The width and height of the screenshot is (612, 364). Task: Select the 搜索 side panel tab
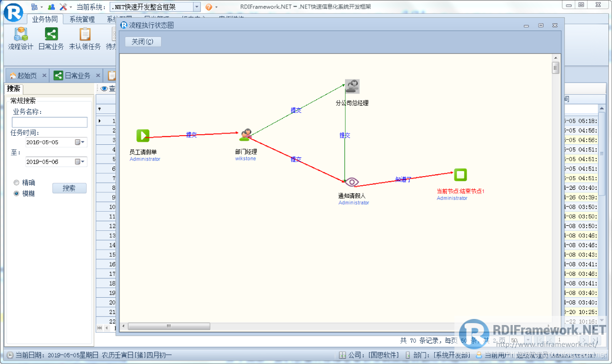pos(14,89)
